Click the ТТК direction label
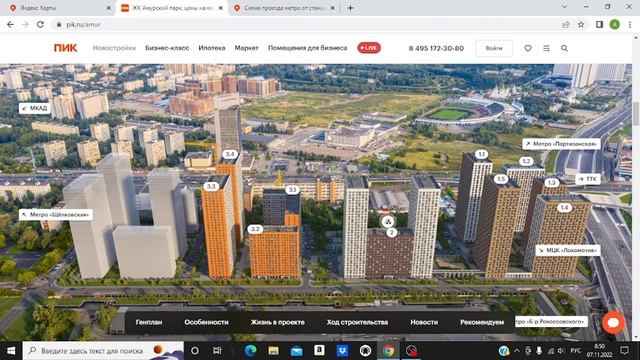Image resolution: width=640 pixels, height=360 pixels. [588, 179]
